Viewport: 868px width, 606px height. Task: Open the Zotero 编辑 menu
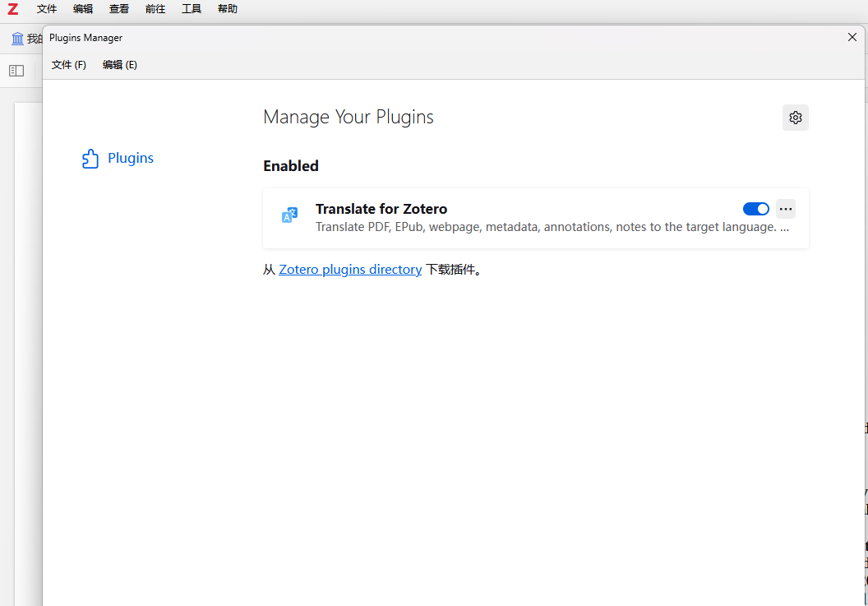click(83, 9)
